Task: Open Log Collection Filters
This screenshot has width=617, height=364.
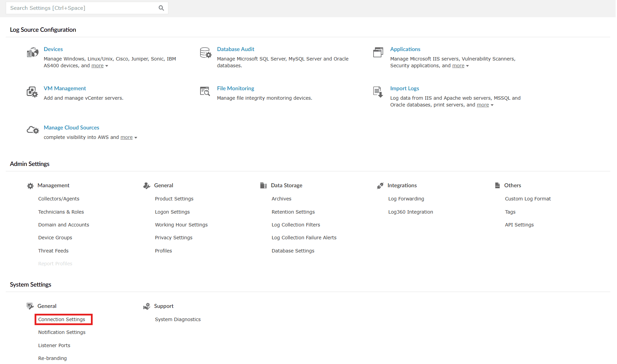Action: (295, 225)
